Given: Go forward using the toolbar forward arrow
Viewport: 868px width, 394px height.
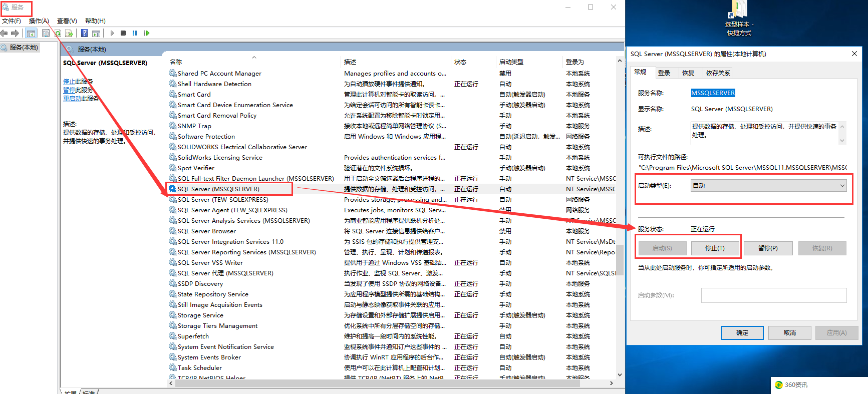Looking at the screenshot, I should tap(15, 33).
